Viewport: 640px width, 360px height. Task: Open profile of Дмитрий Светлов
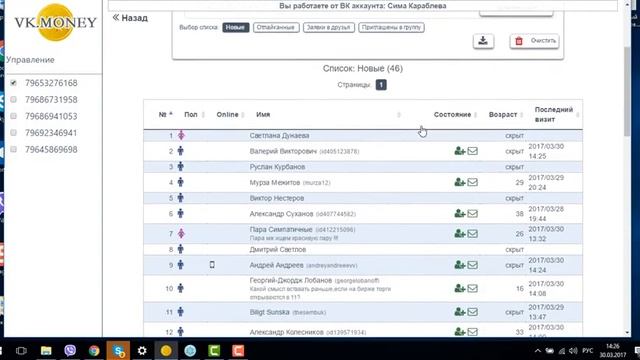[278, 249]
